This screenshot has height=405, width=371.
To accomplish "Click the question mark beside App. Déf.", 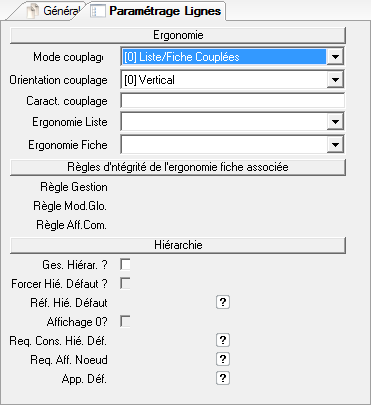I will (223, 378).
